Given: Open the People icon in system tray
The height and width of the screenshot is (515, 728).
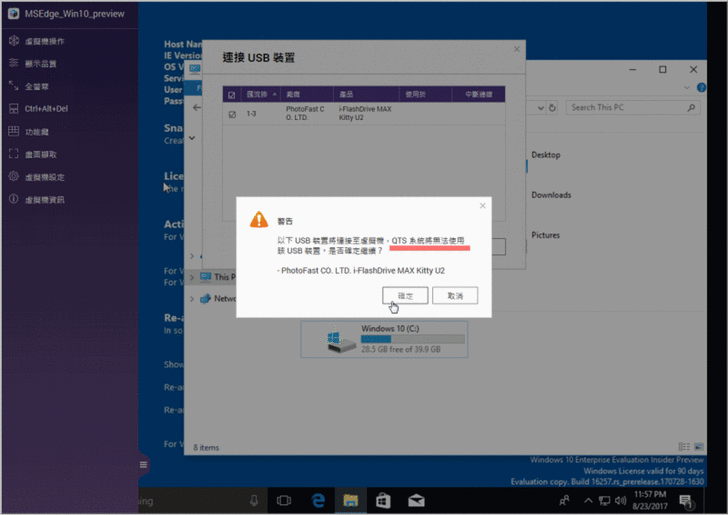Looking at the screenshot, I should point(565,500).
